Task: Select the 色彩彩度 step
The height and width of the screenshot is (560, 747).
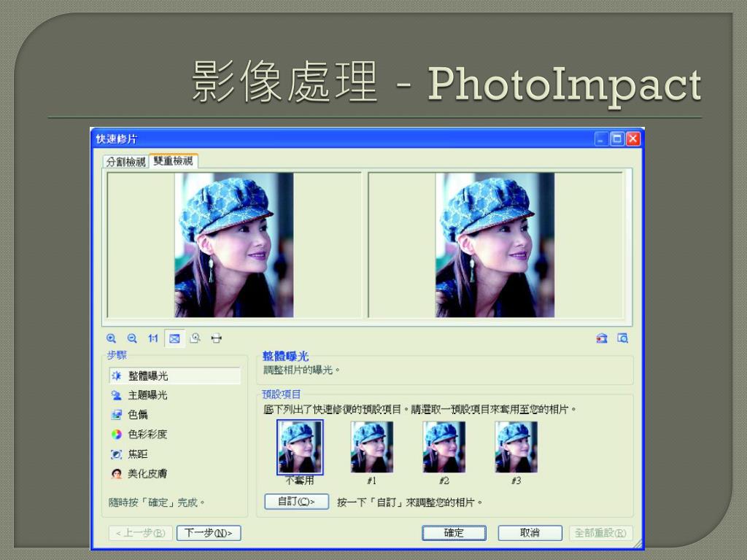Action: 139,435
